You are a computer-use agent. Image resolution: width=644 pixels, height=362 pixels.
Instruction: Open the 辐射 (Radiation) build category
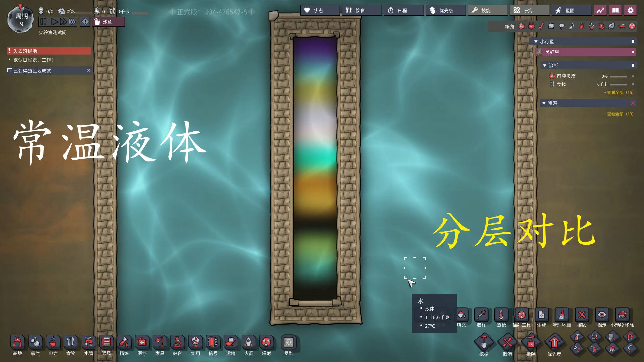266,343
